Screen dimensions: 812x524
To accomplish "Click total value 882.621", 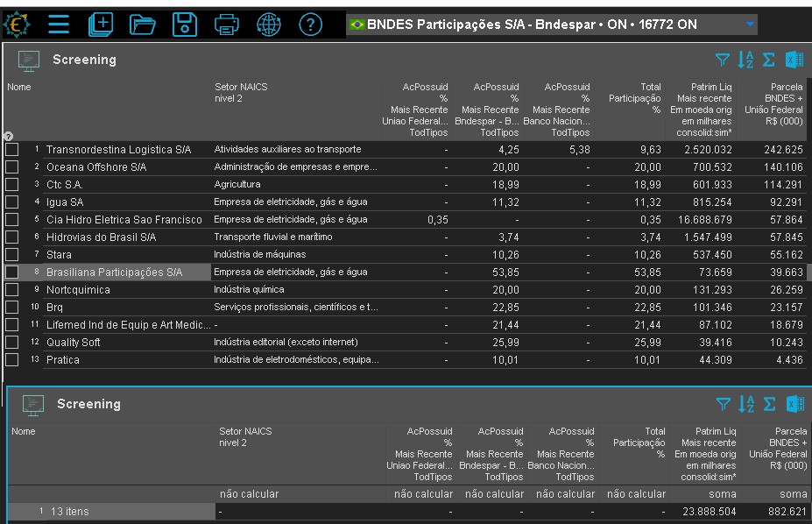I will pos(787,512).
